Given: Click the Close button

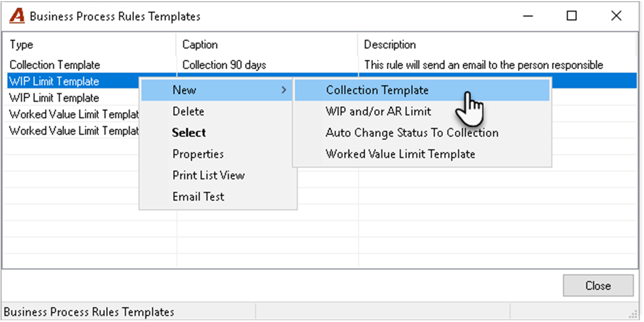Looking at the screenshot, I should pyautogui.click(x=598, y=285).
